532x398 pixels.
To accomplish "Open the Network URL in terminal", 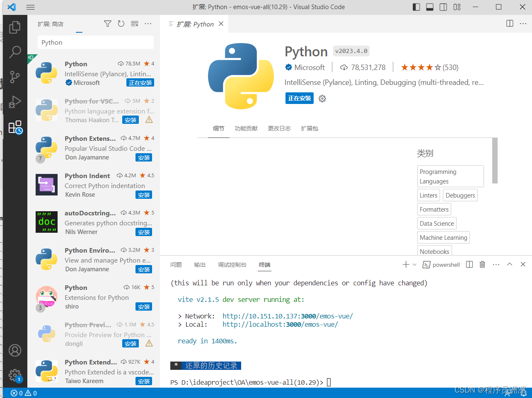I will tap(288, 316).
